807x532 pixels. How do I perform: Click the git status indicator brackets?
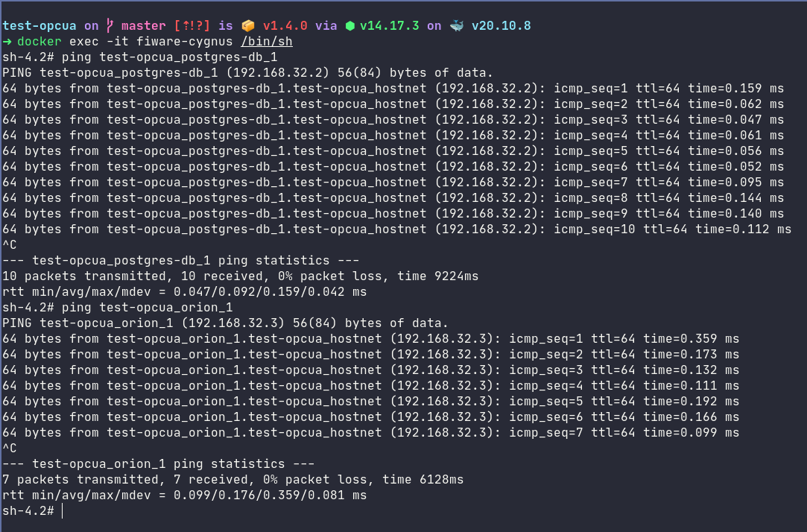192,26
